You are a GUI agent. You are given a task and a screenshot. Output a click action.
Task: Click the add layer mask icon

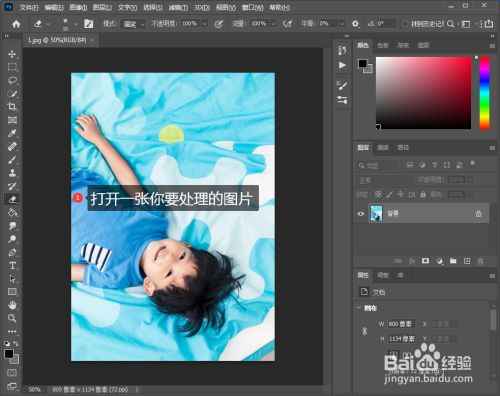[x=425, y=261]
